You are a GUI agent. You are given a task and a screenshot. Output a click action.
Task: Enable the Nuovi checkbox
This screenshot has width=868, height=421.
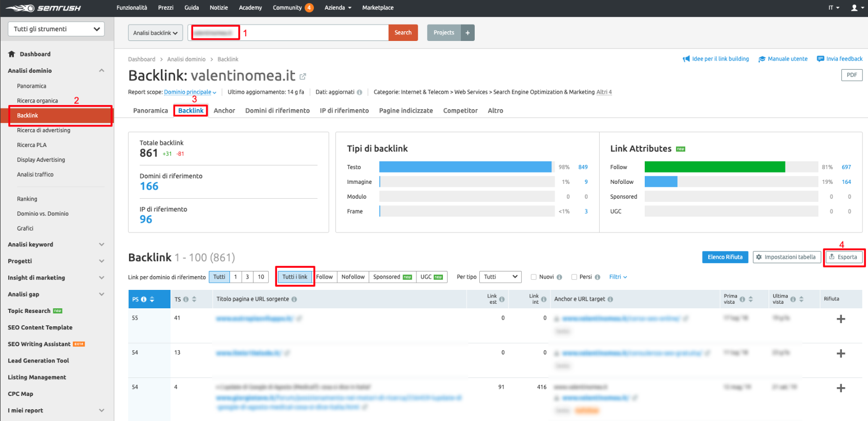coord(534,277)
